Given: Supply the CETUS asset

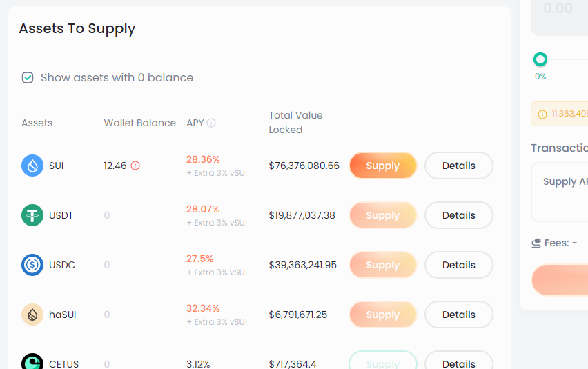Looking at the screenshot, I should click(x=383, y=361).
